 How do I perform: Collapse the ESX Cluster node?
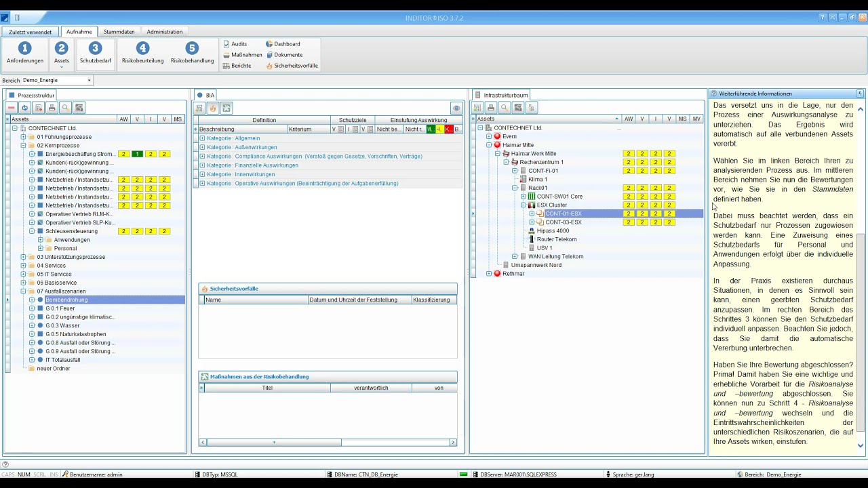(x=524, y=205)
